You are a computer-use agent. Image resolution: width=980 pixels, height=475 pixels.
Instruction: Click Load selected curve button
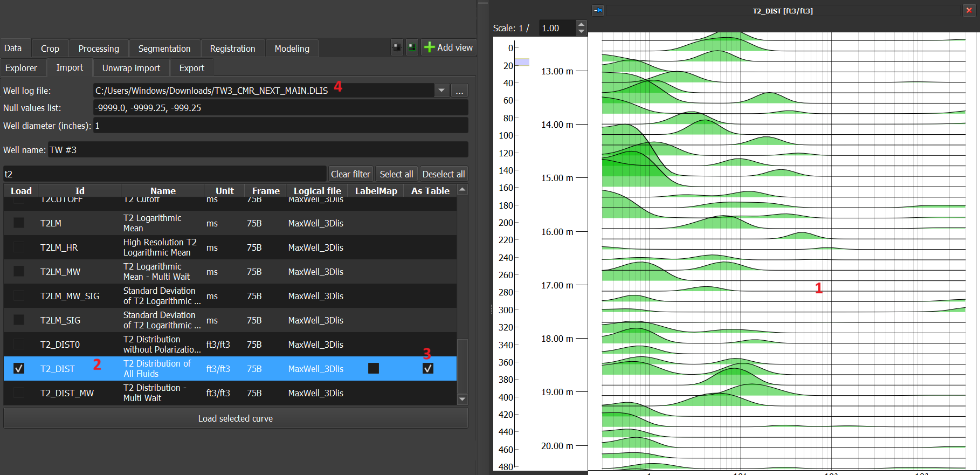click(x=236, y=418)
